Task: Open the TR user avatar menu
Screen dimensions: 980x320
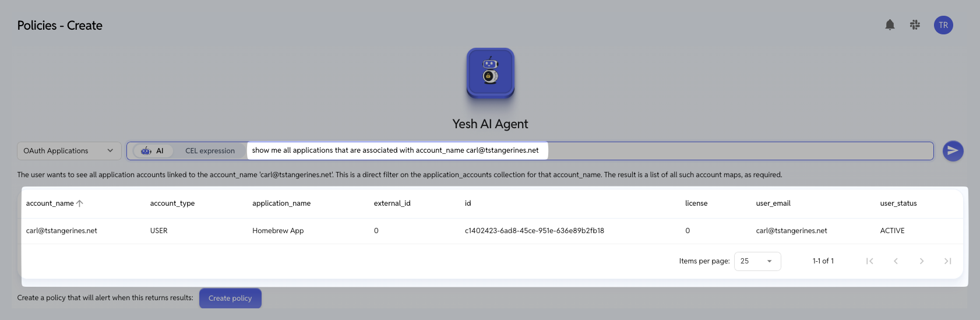Action: coord(943,25)
